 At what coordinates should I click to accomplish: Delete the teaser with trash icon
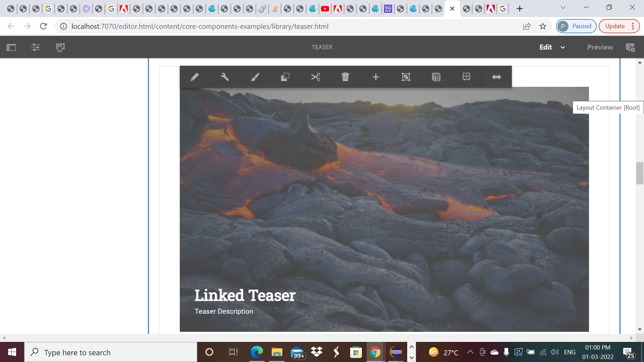pos(345,77)
